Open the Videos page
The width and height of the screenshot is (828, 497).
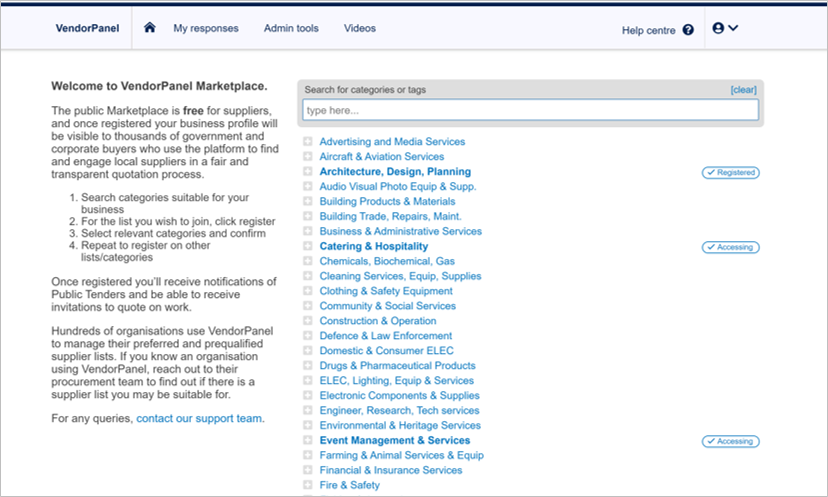point(360,29)
